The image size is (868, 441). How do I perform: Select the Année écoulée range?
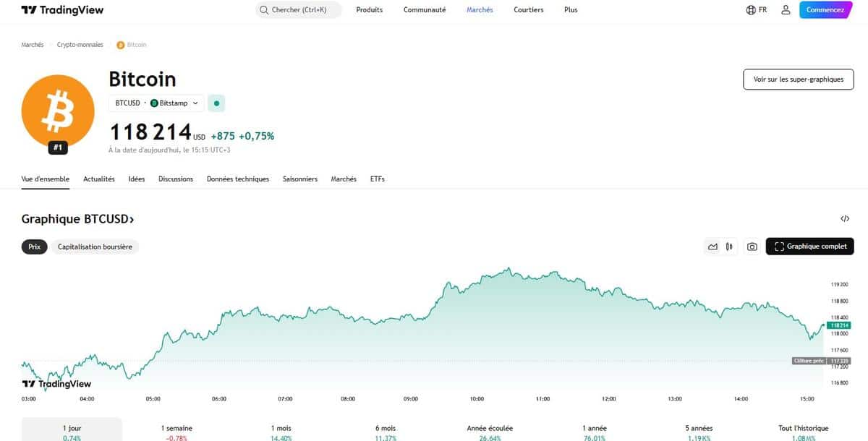click(x=491, y=432)
